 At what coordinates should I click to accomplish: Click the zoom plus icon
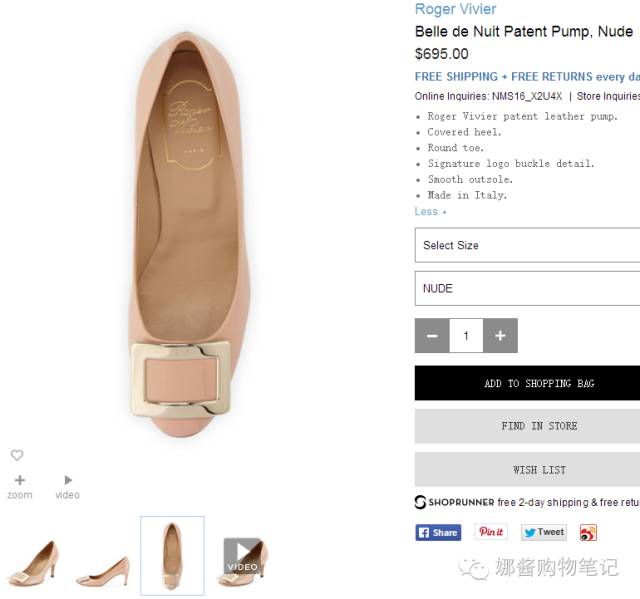[19, 480]
